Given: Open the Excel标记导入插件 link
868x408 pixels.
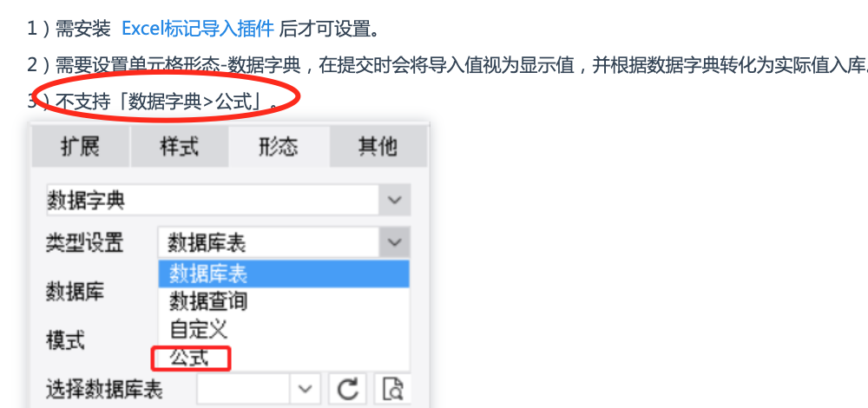Looking at the screenshot, I should [198, 29].
